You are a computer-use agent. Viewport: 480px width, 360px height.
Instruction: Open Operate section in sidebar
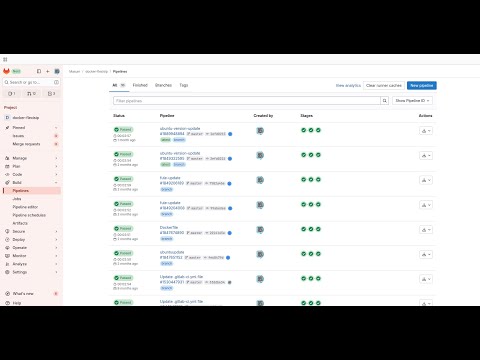tap(31, 248)
